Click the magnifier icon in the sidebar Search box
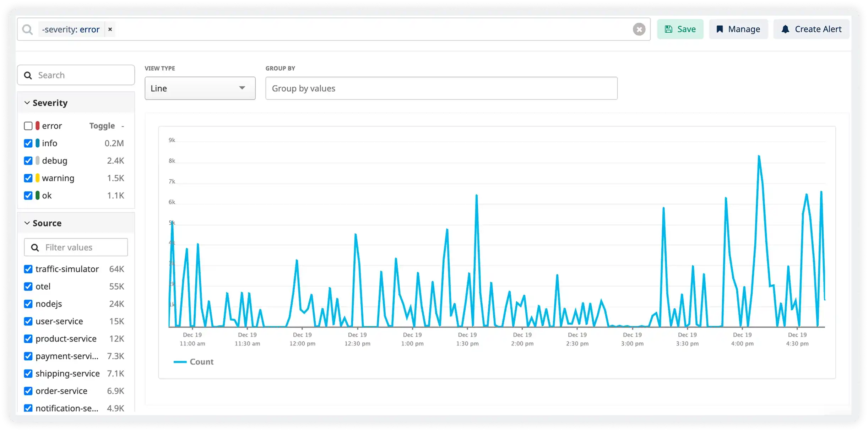This screenshot has height=431, width=868. tap(28, 75)
